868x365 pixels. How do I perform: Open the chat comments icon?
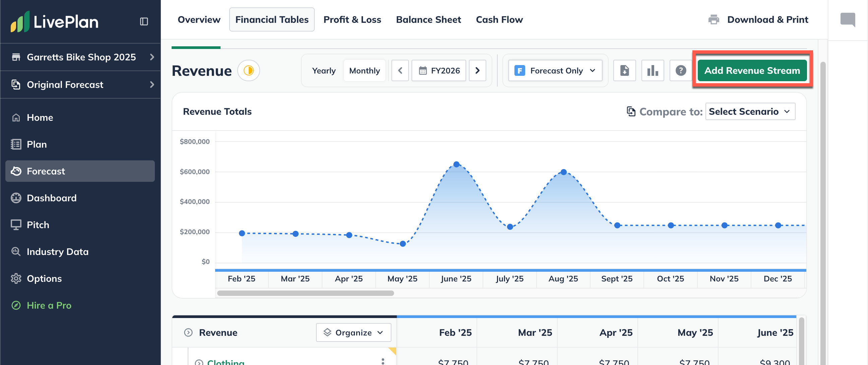click(847, 19)
